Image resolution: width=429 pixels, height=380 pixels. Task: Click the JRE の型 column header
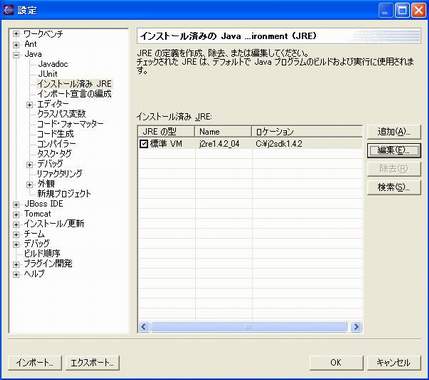(166, 131)
